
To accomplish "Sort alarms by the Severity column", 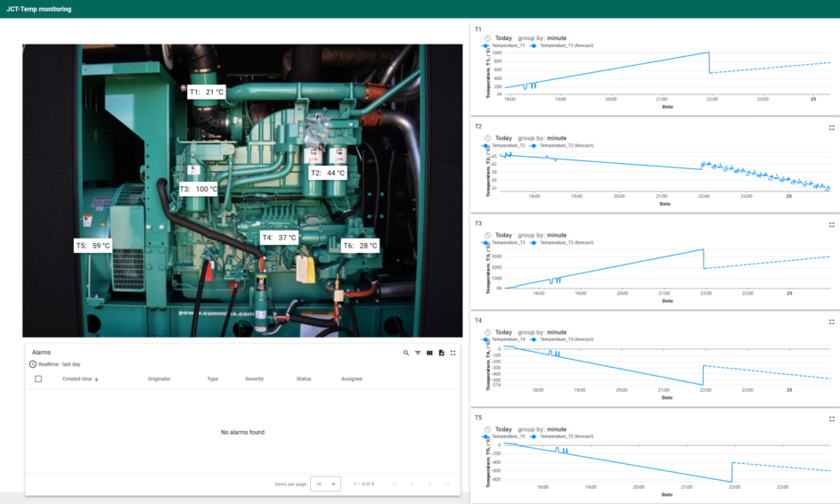I will pyautogui.click(x=254, y=379).
